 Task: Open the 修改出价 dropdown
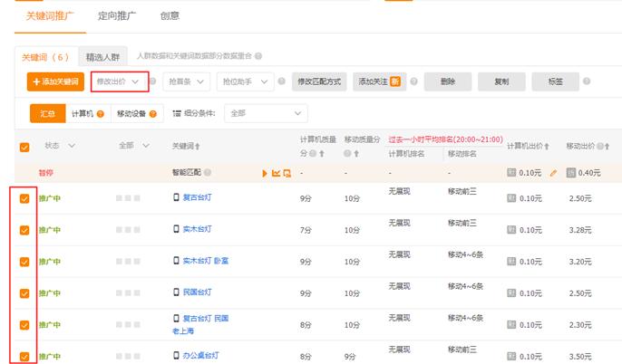[x=120, y=81]
